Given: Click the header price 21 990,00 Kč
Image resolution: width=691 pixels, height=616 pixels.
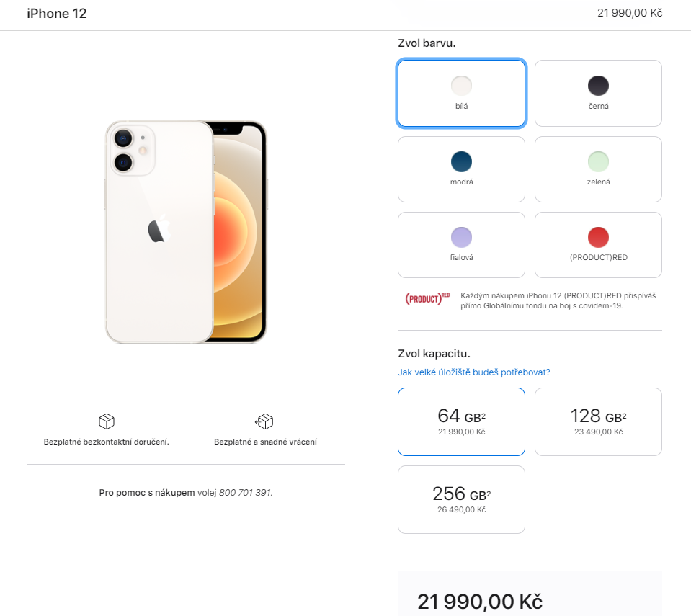Looking at the screenshot, I should pos(630,13).
